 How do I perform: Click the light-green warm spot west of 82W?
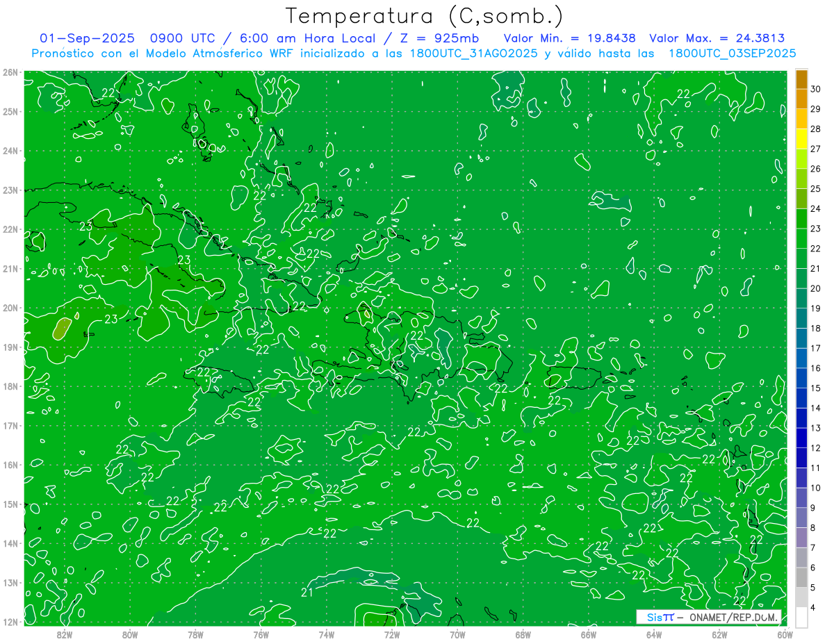click(63, 328)
